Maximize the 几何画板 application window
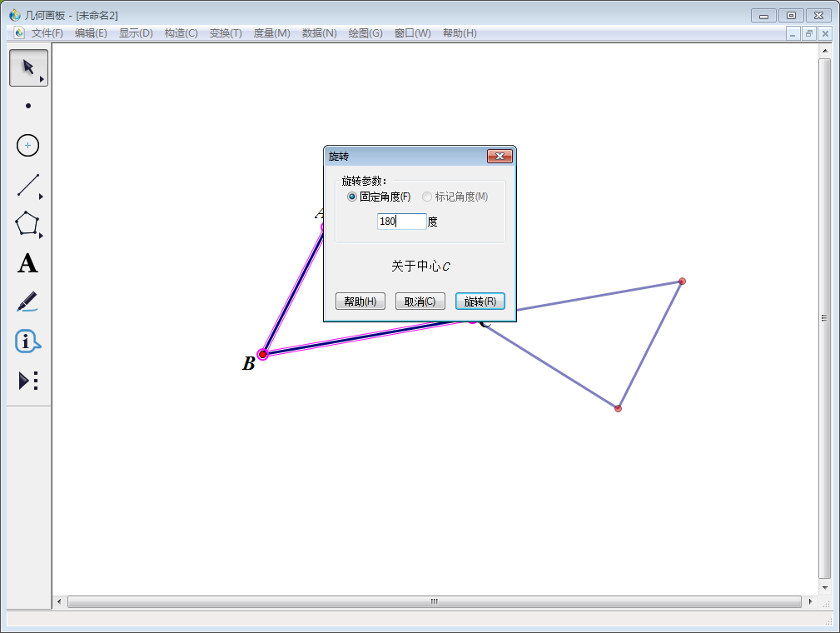840x633 pixels. pos(791,16)
